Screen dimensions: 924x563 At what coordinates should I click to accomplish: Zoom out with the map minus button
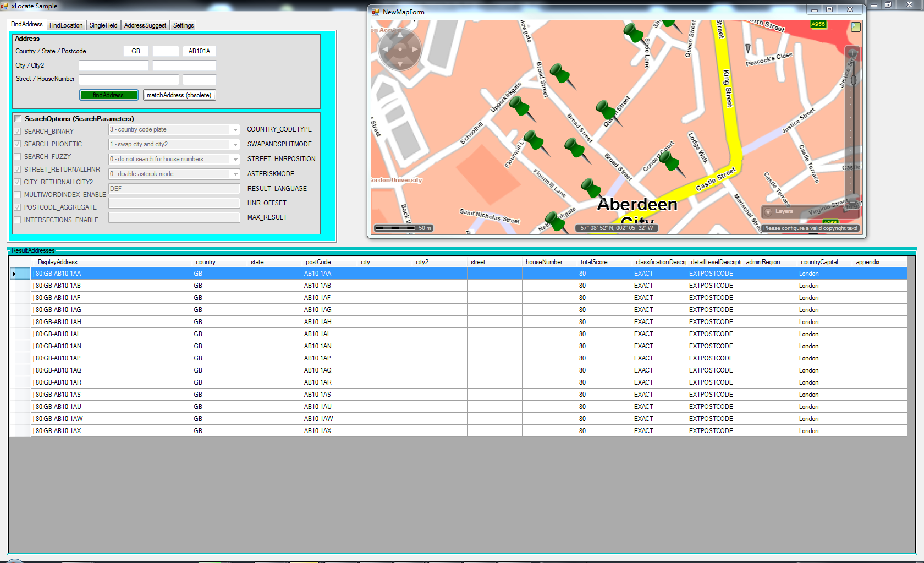[853, 203]
